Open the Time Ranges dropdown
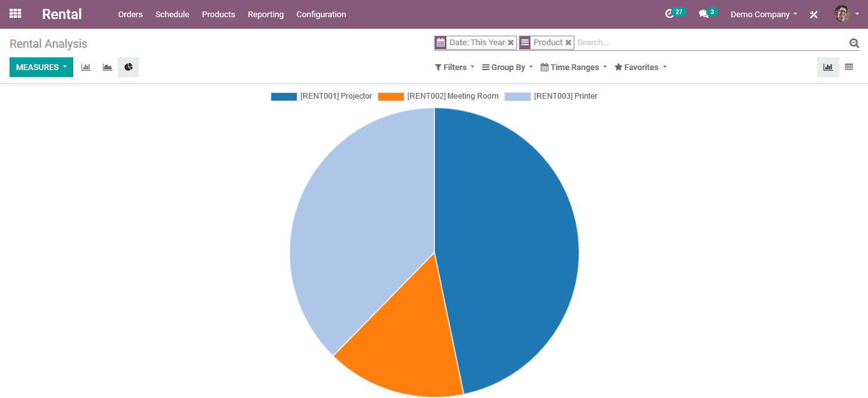Image resolution: width=868 pixels, height=398 pixels. click(574, 67)
